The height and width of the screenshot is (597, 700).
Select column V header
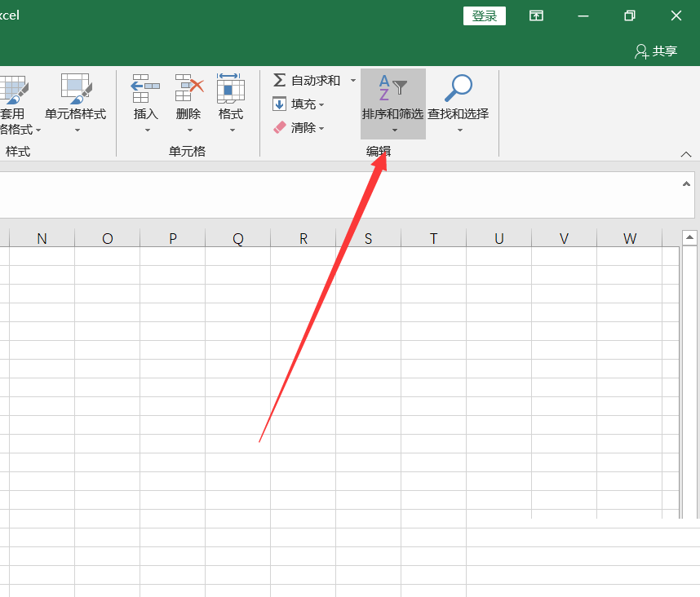tap(565, 239)
